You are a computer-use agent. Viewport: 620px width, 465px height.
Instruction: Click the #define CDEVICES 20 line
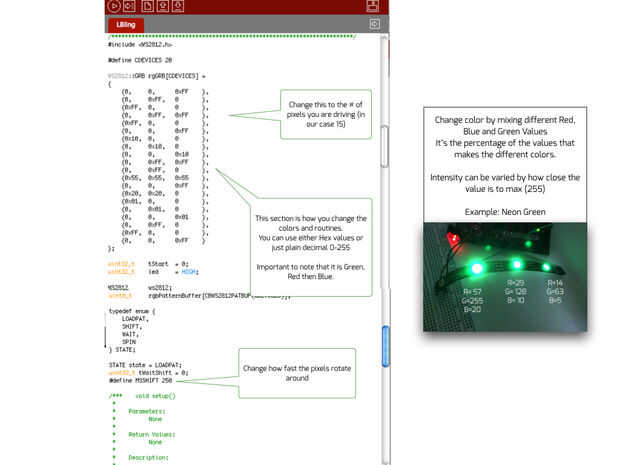click(x=140, y=60)
